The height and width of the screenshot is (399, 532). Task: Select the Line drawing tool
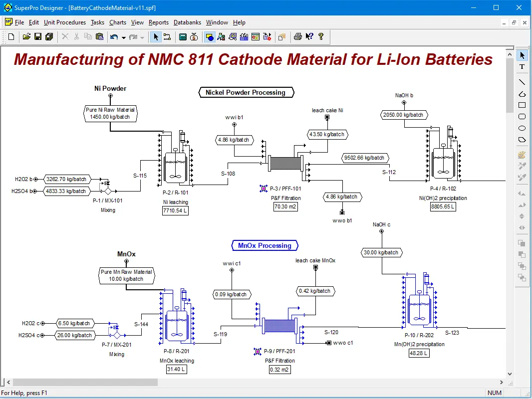click(522, 82)
